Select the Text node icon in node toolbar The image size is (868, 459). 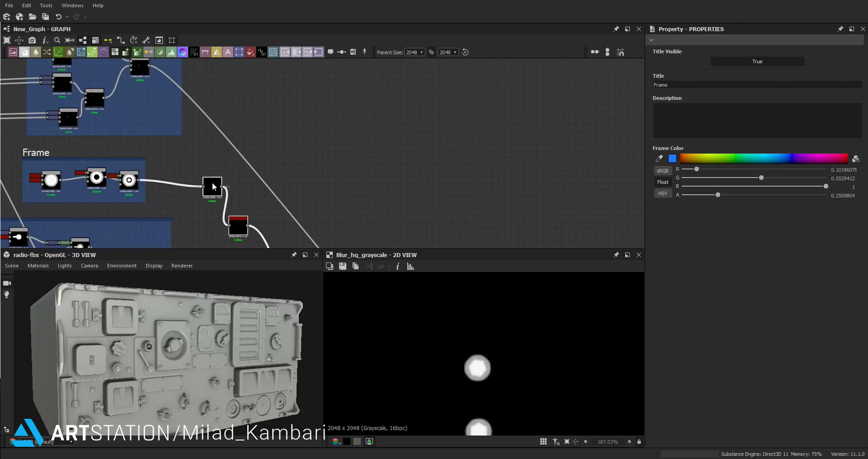coord(228,52)
